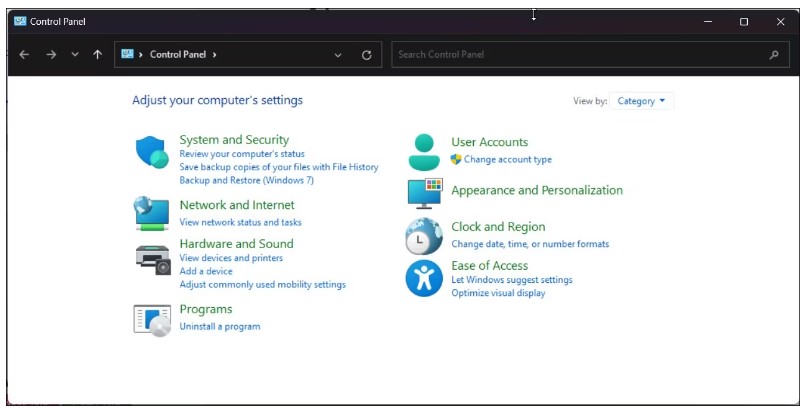The width and height of the screenshot is (803, 410).
Task: Click Add a device link
Action: [206, 271]
